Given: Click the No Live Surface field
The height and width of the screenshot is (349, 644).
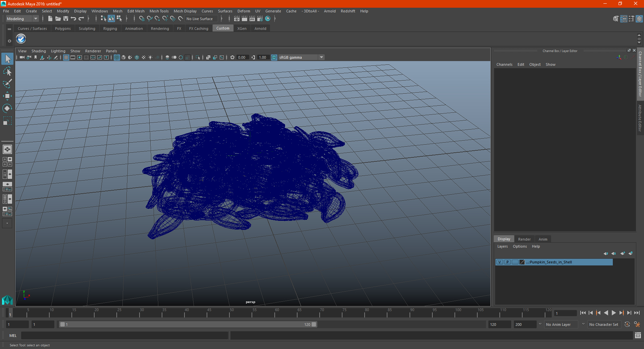Looking at the screenshot, I should [201, 19].
